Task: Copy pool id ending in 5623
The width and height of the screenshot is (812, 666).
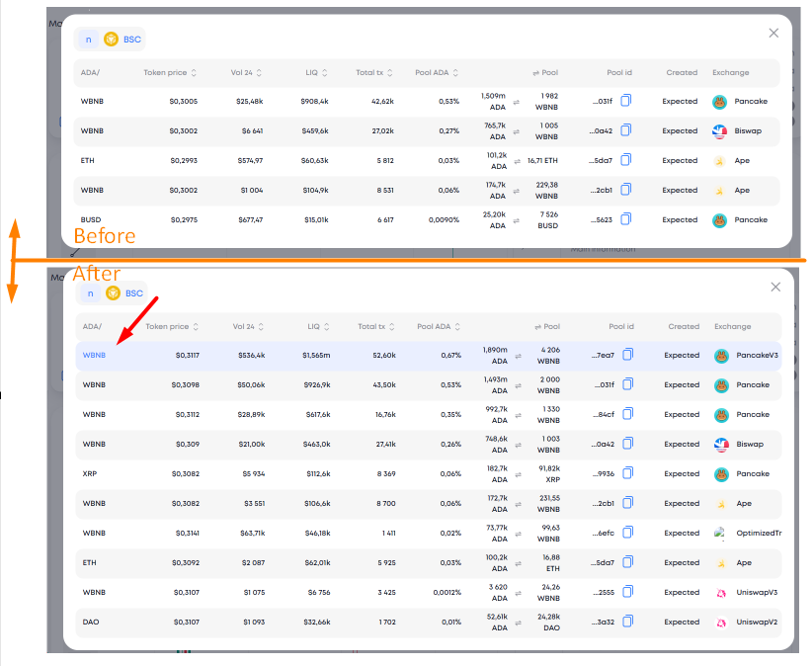Action: tap(626, 220)
